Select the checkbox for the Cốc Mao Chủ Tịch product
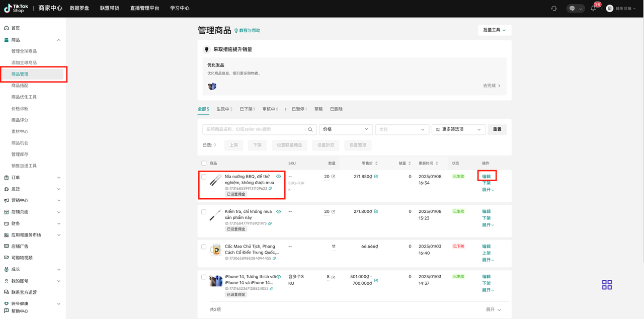 click(204, 247)
